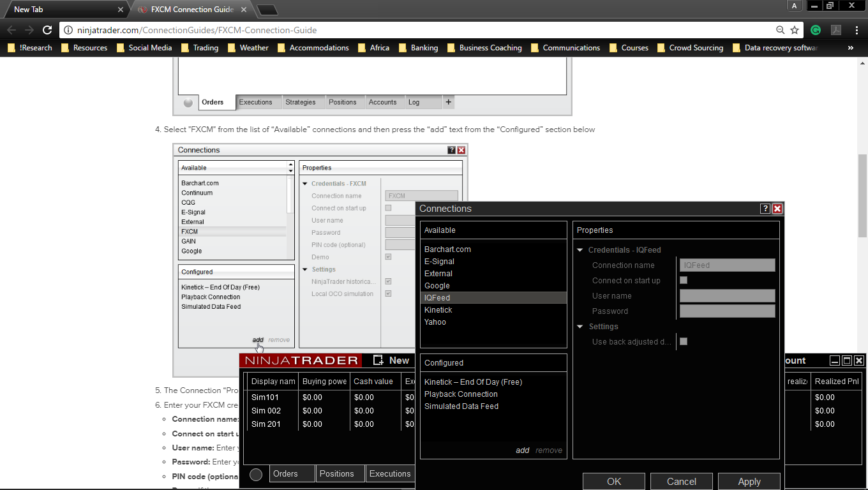Screen dimensions: 868x490
Task: Select Kinetick in the Available list
Action: [x=493, y=310]
